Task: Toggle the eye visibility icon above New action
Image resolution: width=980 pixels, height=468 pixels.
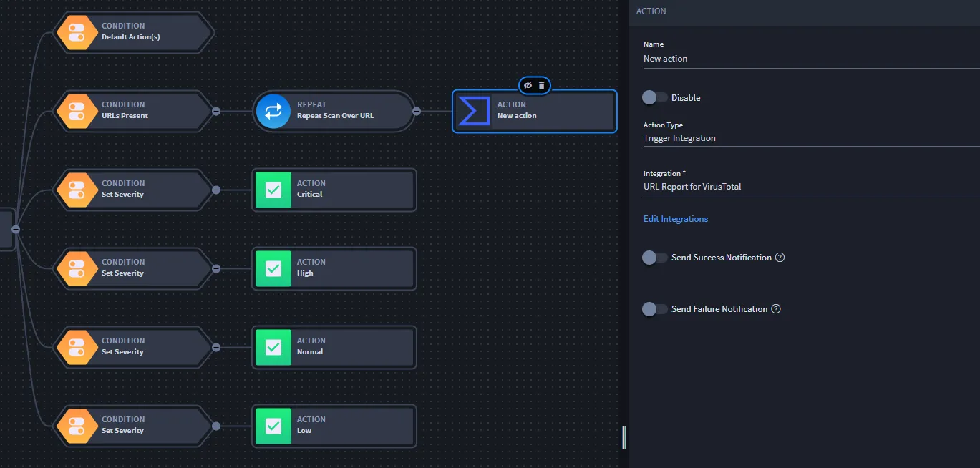Action: (528, 85)
